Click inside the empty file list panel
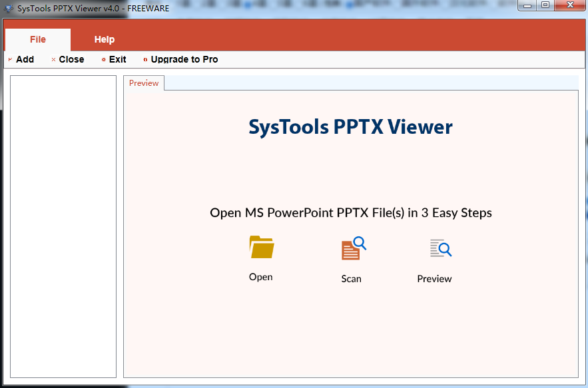This screenshot has height=388, width=588. 63,226
